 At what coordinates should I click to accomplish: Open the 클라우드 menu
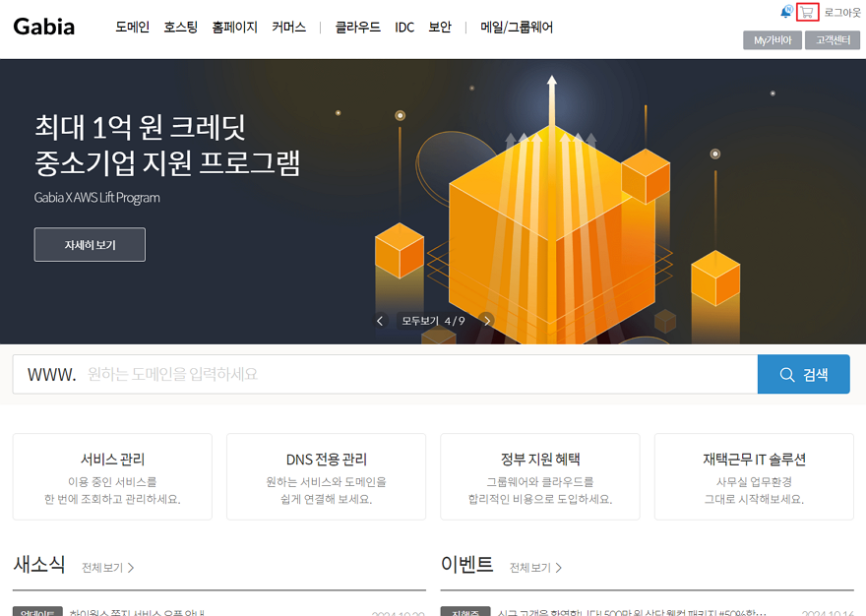(x=358, y=28)
